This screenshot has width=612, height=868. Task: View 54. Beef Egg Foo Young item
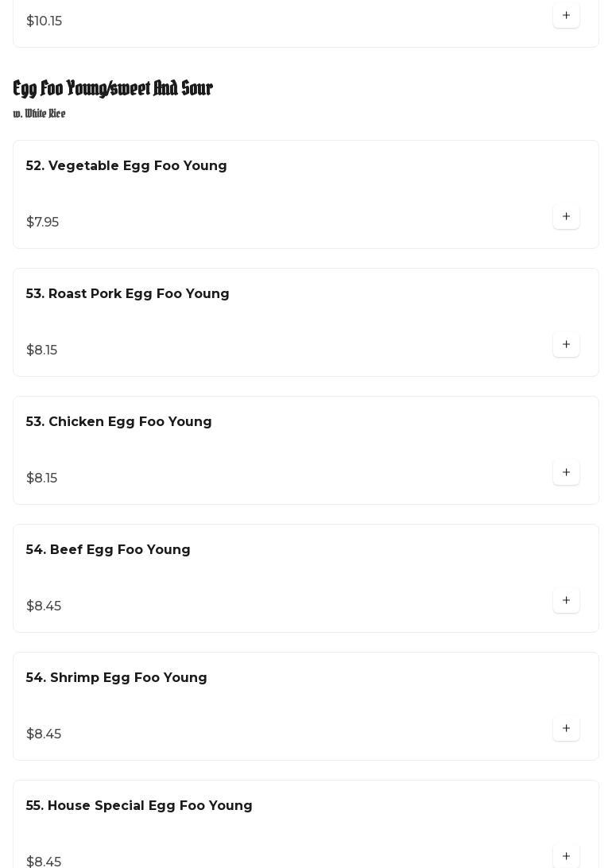pyautogui.click(x=108, y=550)
